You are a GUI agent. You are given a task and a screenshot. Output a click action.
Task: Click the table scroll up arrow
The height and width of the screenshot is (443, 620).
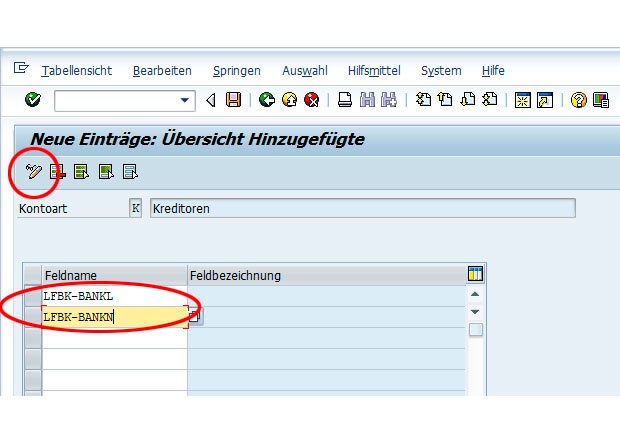click(475, 294)
